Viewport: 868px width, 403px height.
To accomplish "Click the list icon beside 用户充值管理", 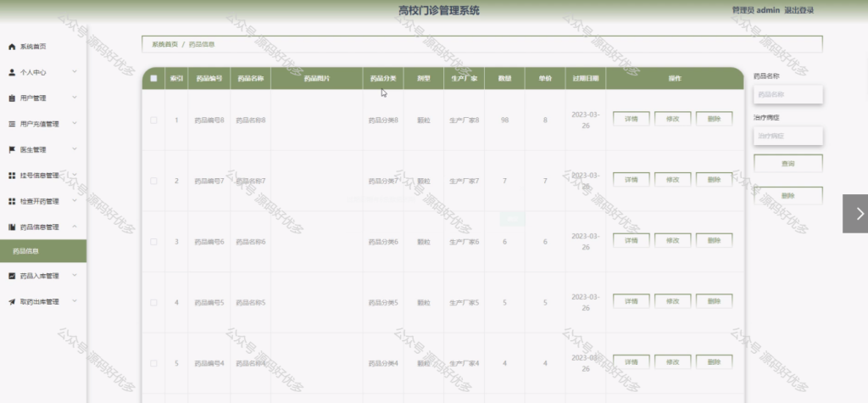I will 12,124.
